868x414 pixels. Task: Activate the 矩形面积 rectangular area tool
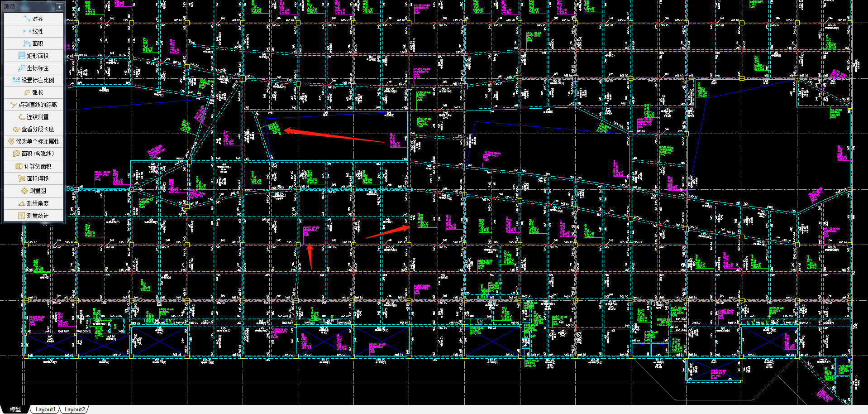[33, 56]
